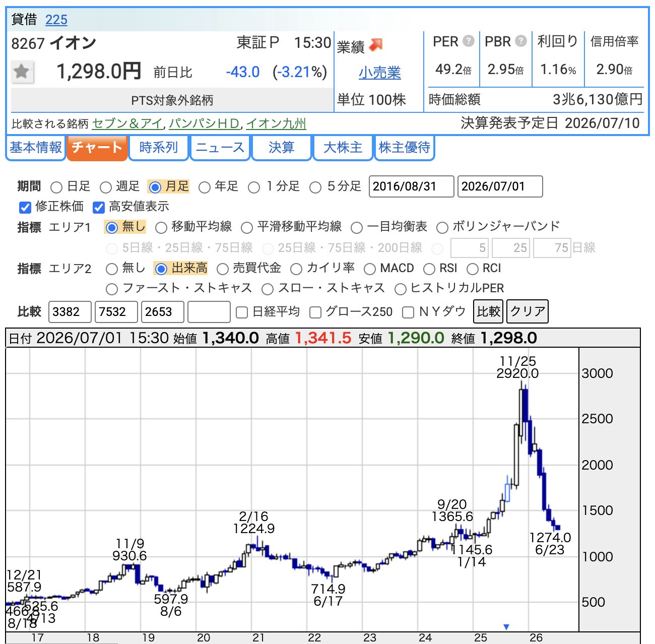Toggle 高安値表示 checkbox

tap(99, 207)
